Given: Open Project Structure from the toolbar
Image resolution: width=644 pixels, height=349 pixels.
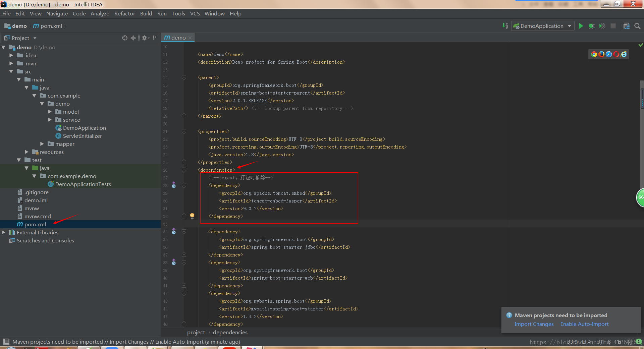Looking at the screenshot, I should click(627, 26).
